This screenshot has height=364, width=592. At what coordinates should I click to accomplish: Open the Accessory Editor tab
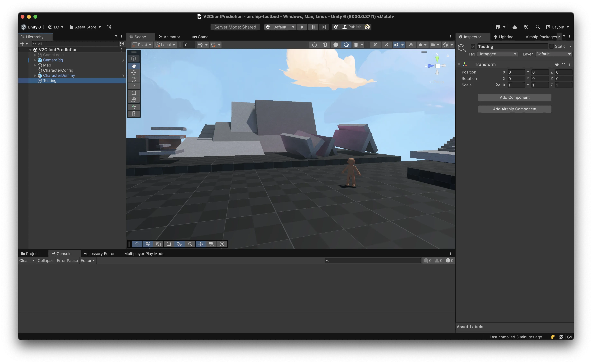[x=99, y=253]
